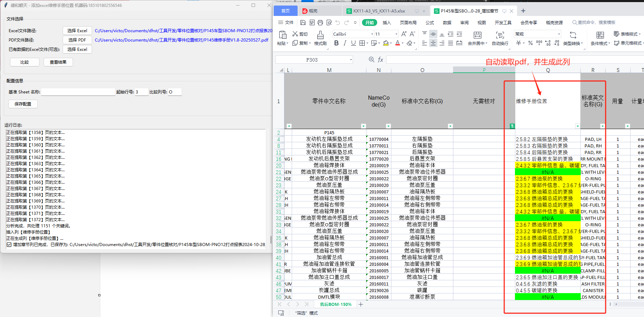Image resolution: width=644 pixels, height=317 pixels.
Task: Click the Format Painter (格式刷) icon
Action: 320,35
